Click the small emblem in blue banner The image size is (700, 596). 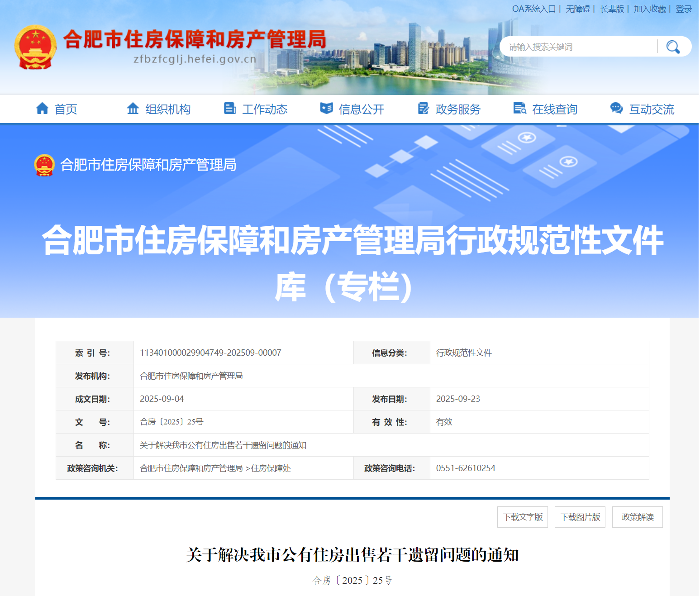click(44, 165)
